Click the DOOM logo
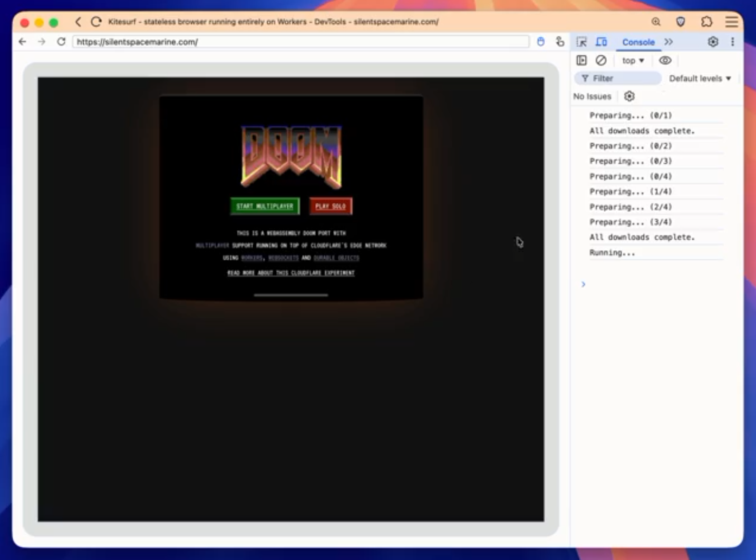Viewport: 756px width, 560px height. (x=291, y=156)
